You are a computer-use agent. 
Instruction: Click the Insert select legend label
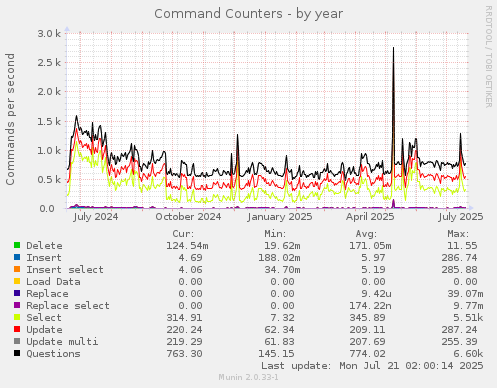65,270
